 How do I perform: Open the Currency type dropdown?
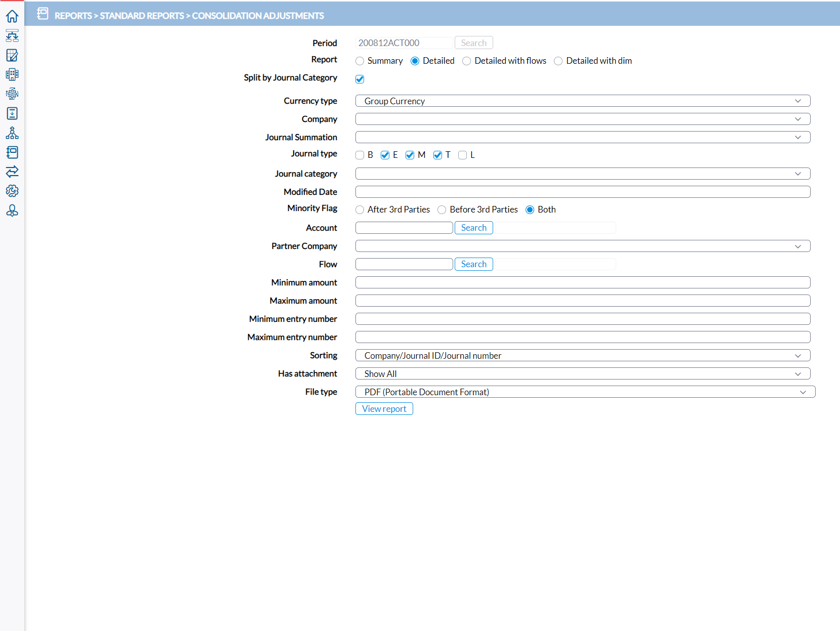pyautogui.click(x=583, y=101)
